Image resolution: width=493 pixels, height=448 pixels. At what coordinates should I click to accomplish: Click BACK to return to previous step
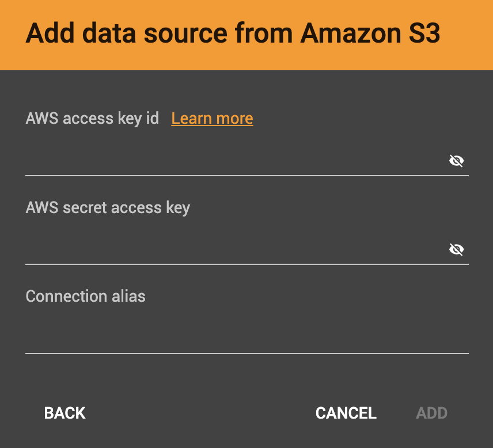pyautogui.click(x=65, y=413)
